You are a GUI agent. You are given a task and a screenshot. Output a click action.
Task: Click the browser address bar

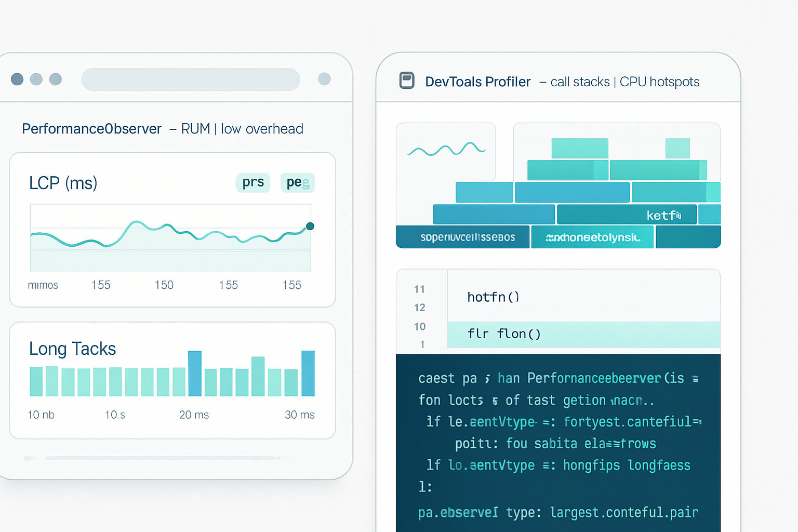coord(191,79)
